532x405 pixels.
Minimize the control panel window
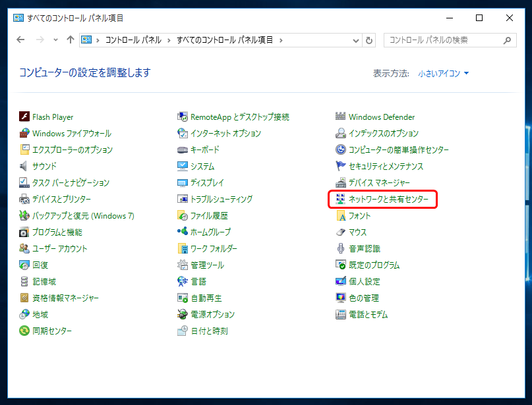click(x=450, y=18)
